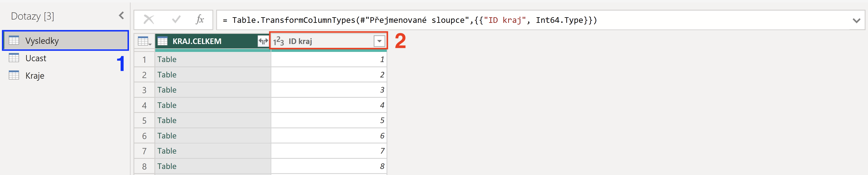Click into the formula bar text

tap(415, 20)
